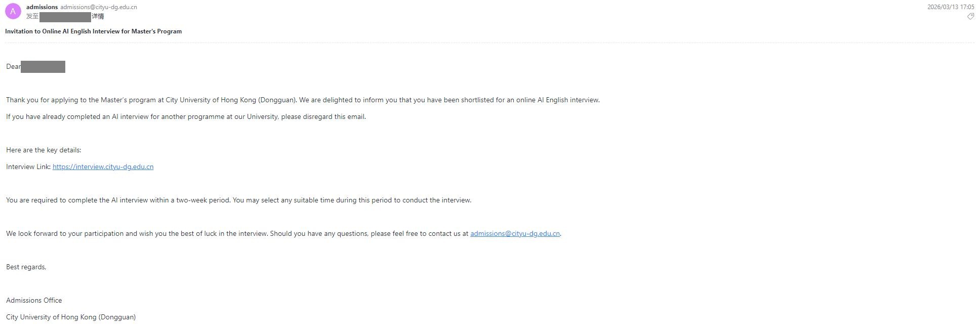Click the 'Here are the key details' line
Image resolution: width=980 pixels, height=329 pixels.
[x=44, y=150]
